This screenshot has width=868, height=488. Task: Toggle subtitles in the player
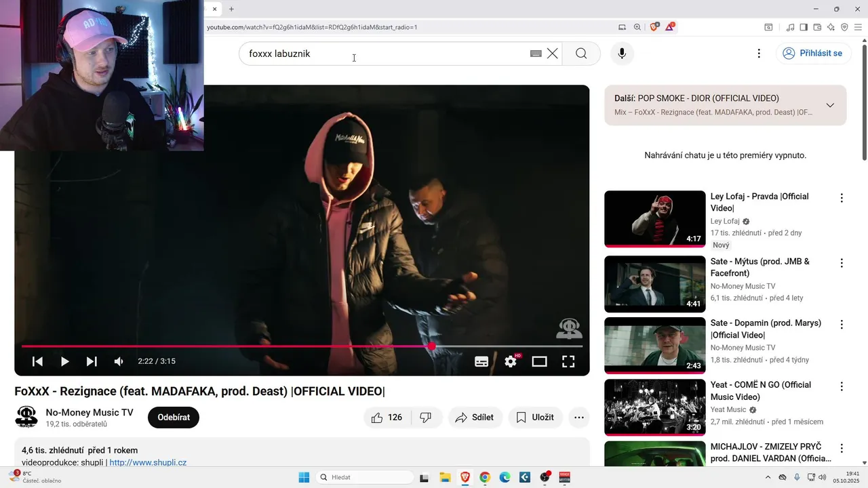[481, 361]
